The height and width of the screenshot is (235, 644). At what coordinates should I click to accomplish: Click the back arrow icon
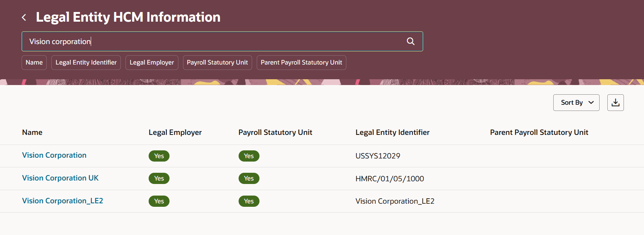[x=24, y=17]
